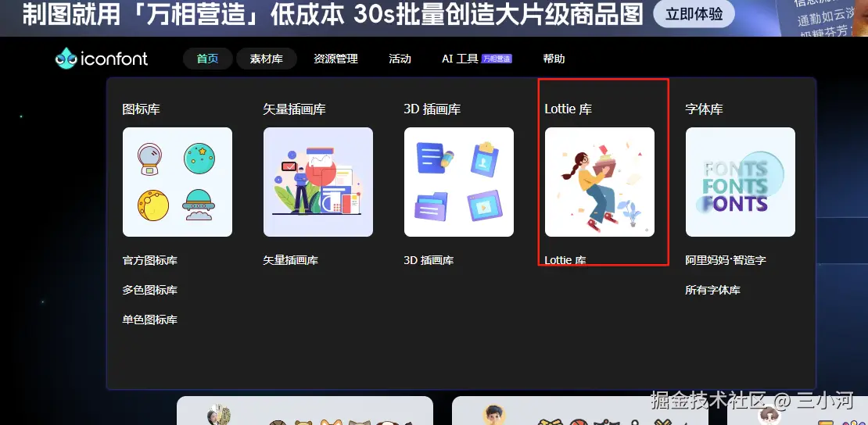Click the top banner advertisement text

click(x=332, y=15)
